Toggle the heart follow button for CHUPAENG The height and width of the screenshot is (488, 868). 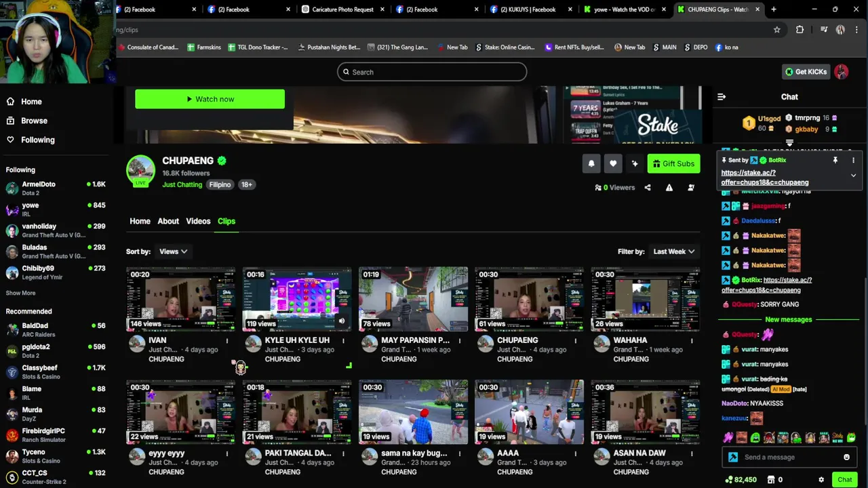613,163
